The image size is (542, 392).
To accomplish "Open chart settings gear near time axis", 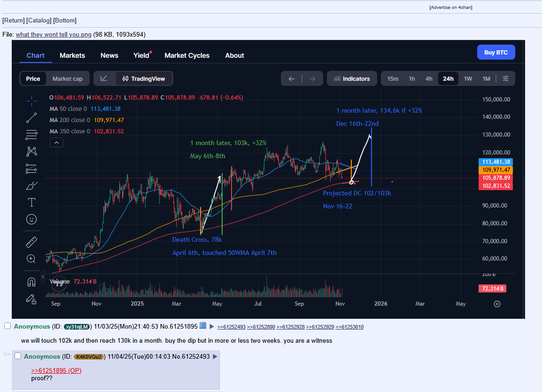I will pos(497,304).
